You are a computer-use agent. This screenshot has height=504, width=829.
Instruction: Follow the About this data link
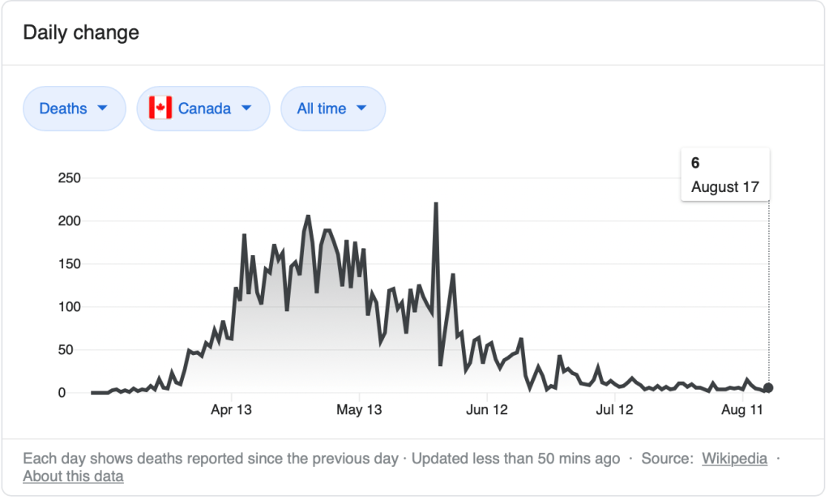73,476
